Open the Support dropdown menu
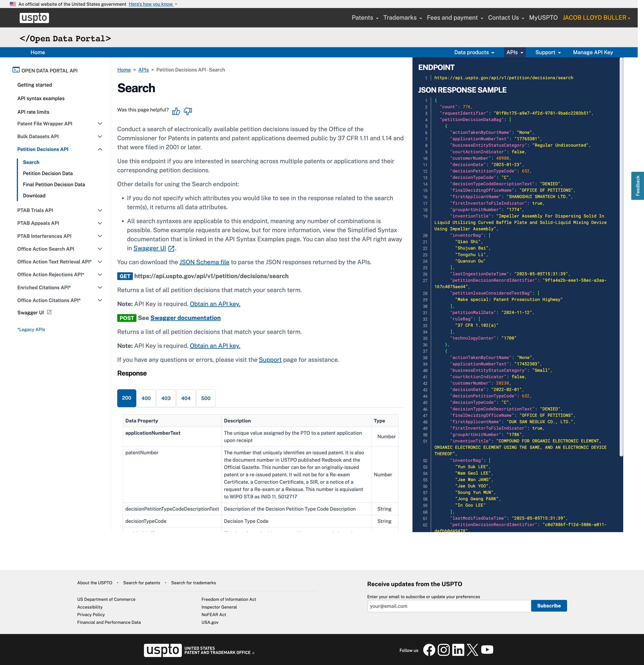 tap(548, 52)
